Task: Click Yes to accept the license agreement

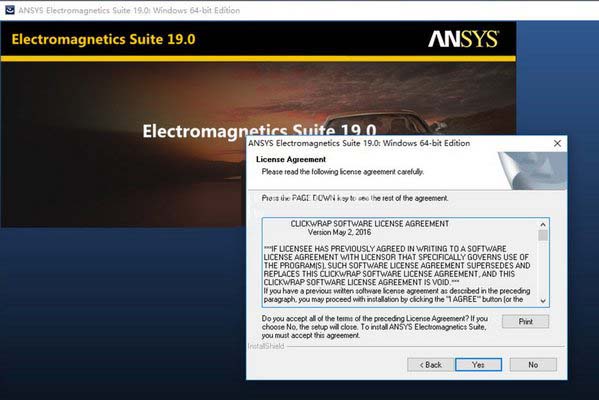Action: (x=478, y=365)
